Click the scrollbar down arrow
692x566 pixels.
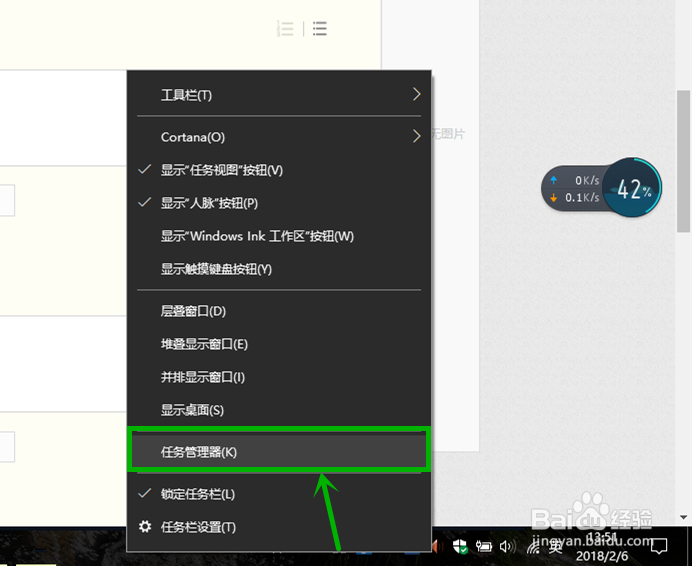point(683,517)
